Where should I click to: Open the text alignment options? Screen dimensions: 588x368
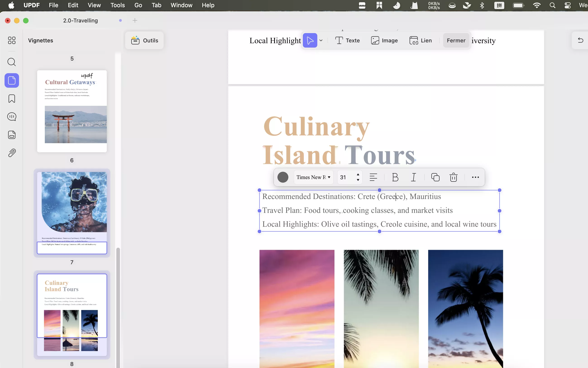(x=373, y=177)
